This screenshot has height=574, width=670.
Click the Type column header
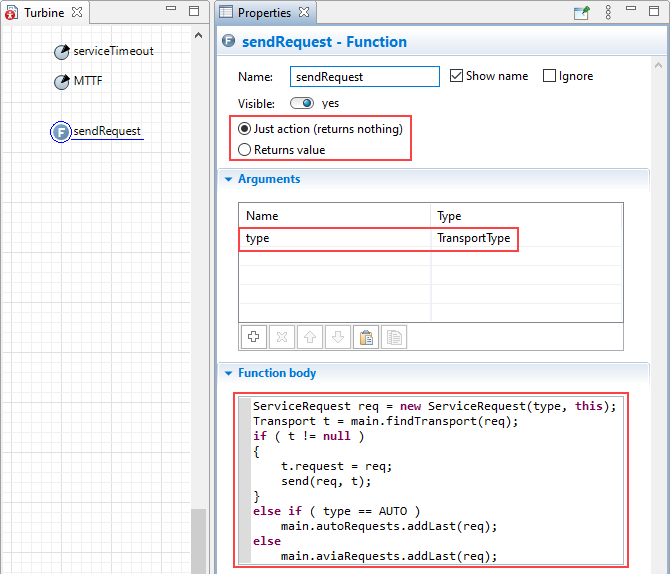click(x=526, y=216)
